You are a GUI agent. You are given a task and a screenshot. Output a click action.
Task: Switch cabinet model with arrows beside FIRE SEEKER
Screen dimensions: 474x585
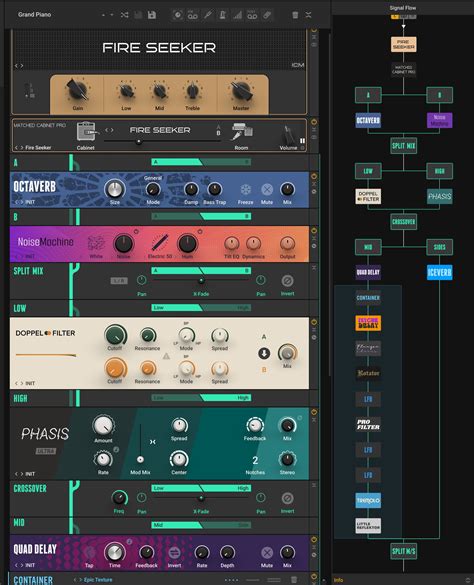click(x=109, y=130)
